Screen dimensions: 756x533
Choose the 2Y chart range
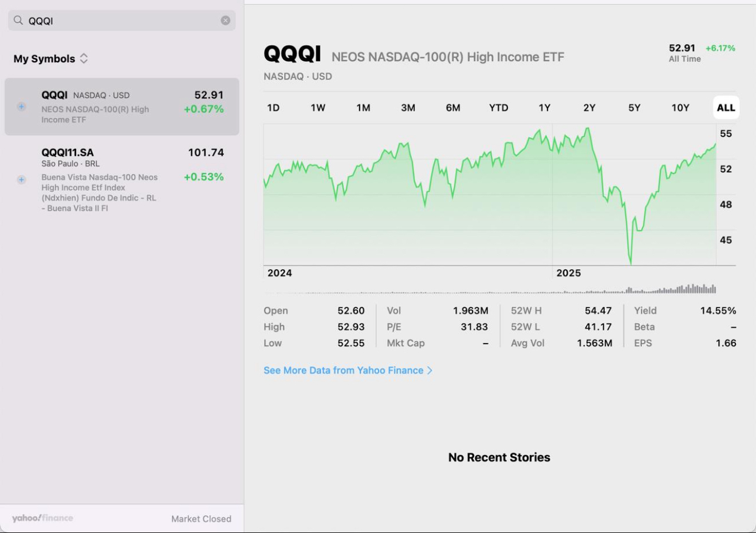tap(589, 108)
